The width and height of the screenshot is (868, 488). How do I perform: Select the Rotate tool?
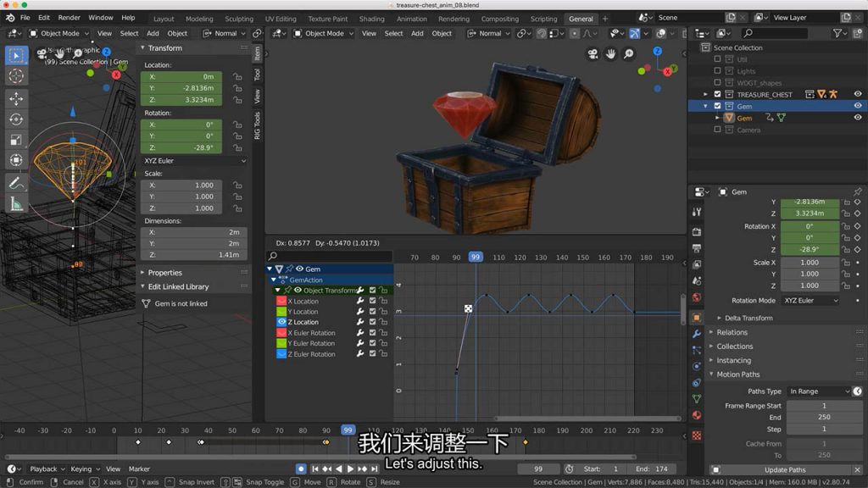pyautogui.click(x=16, y=119)
